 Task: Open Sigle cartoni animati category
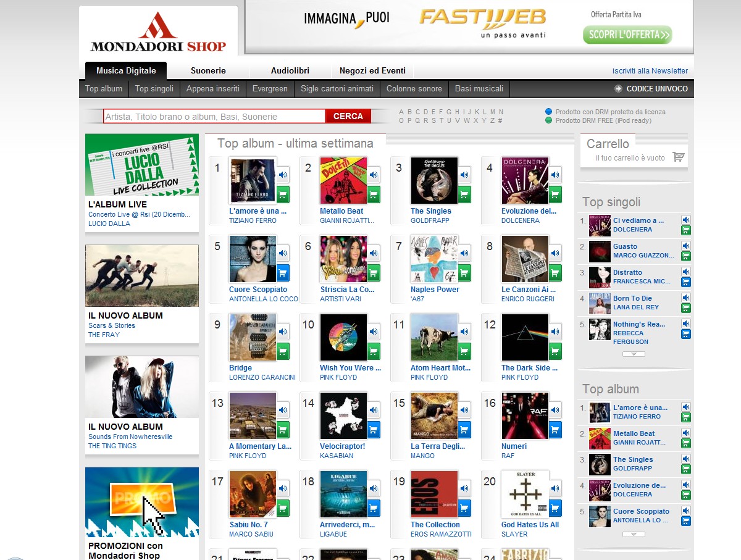337,89
